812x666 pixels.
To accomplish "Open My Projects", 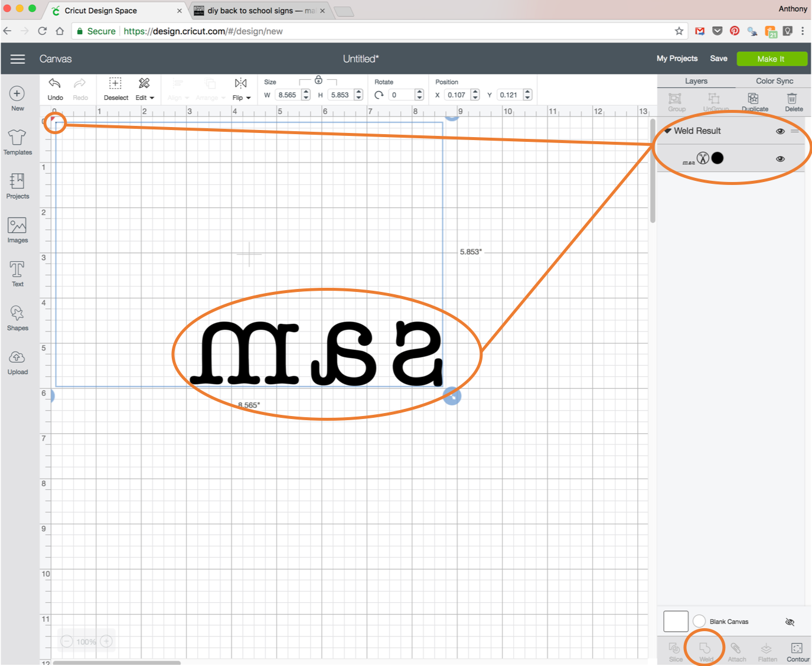I will [677, 59].
